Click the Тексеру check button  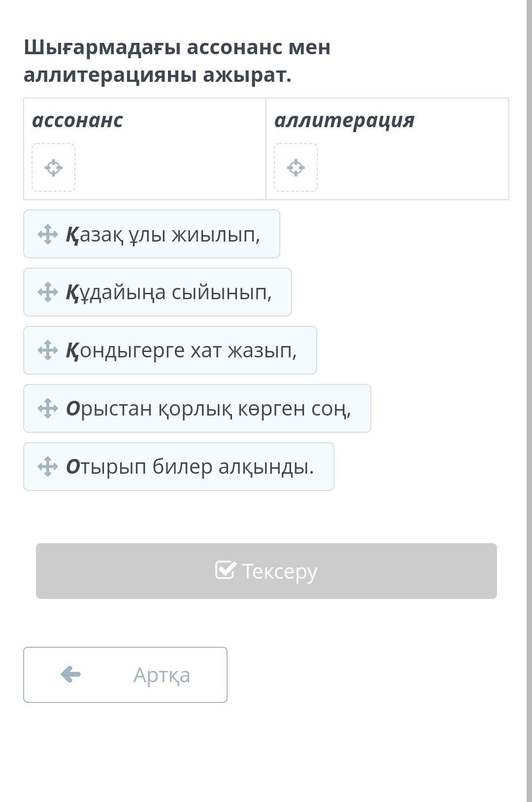266,571
